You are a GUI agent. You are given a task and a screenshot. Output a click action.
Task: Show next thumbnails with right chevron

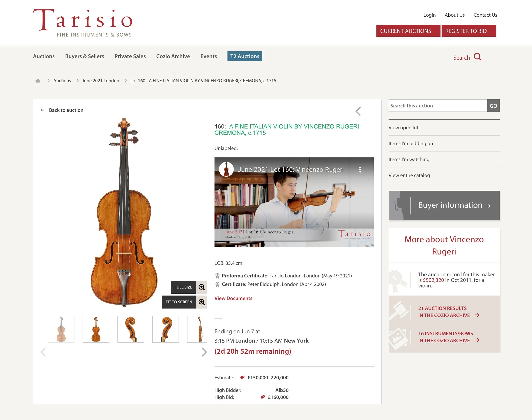point(204,352)
